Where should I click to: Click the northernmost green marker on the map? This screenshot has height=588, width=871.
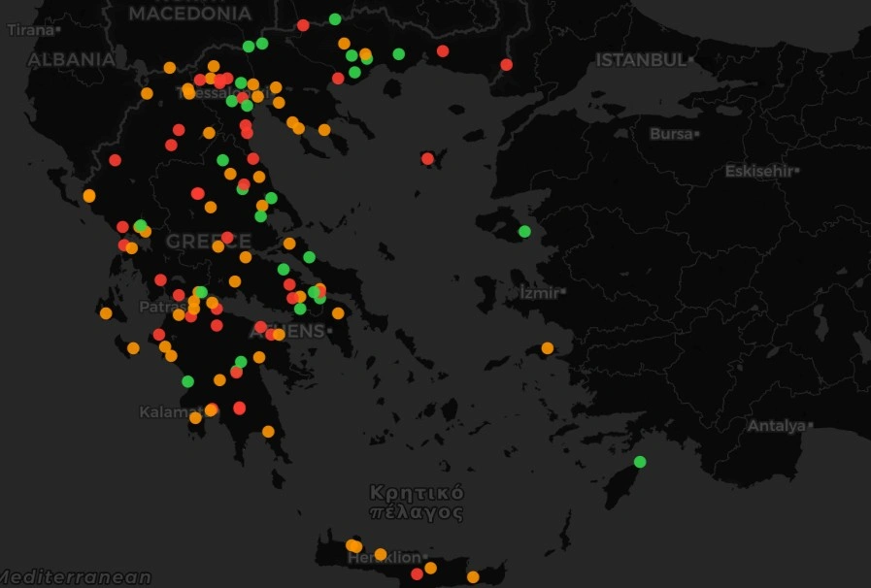tap(335, 19)
